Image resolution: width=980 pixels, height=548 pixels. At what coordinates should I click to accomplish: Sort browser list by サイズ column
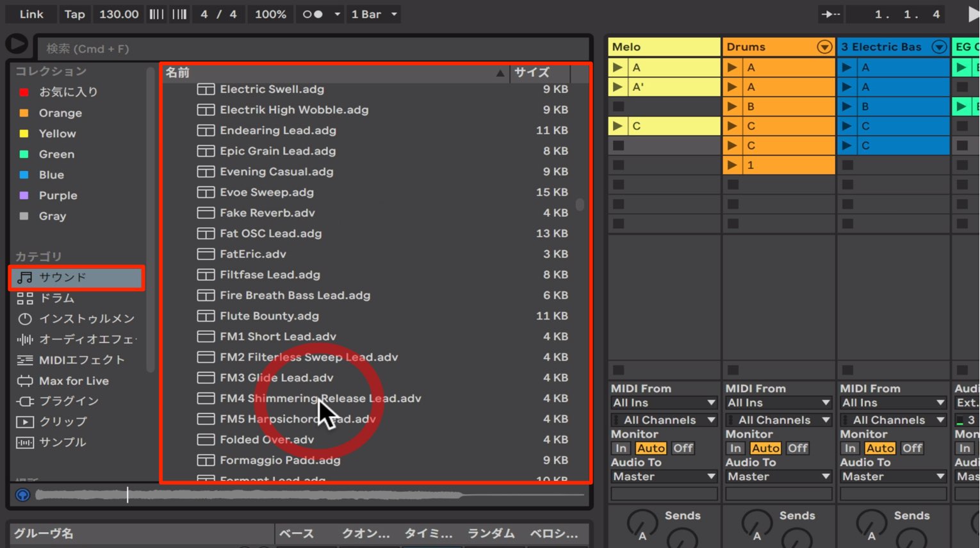540,73
